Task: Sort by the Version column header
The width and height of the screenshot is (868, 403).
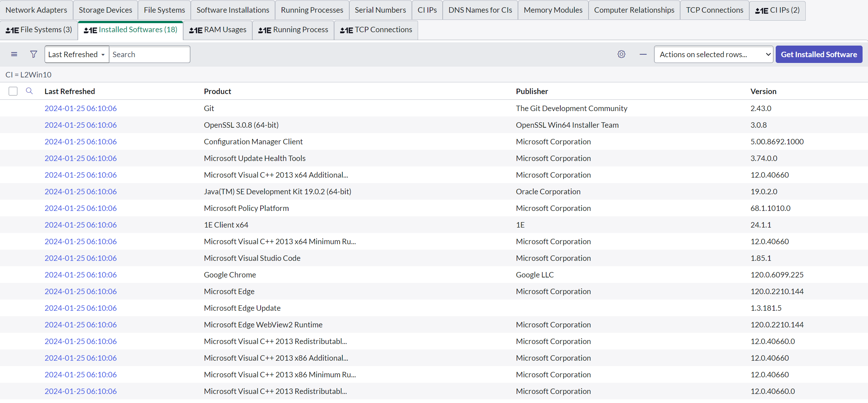Action: coord(763,91)
